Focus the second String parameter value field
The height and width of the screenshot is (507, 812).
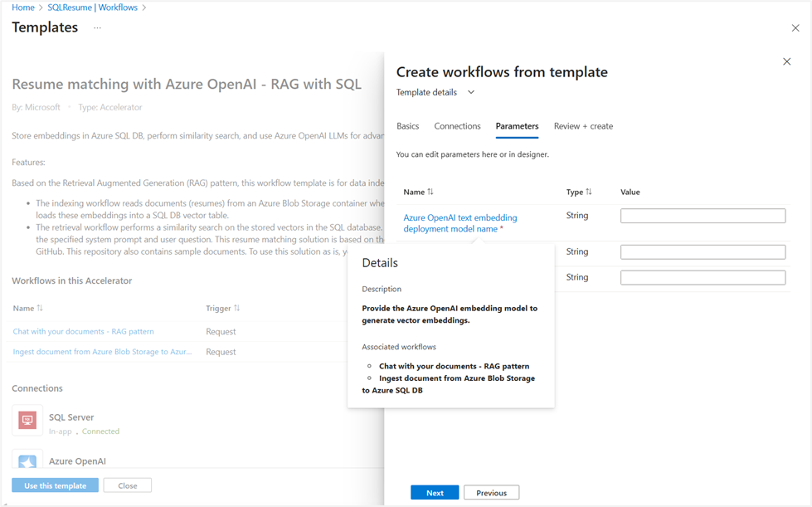pos(703,252)
